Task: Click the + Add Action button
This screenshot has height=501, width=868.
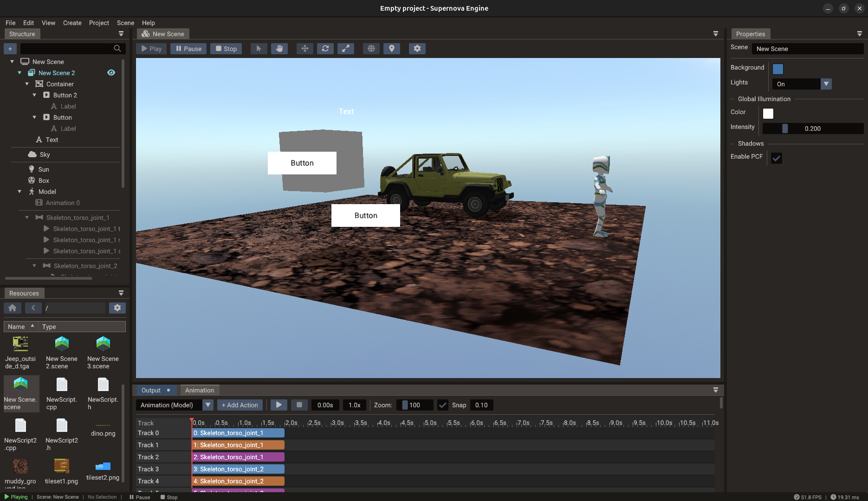Action: [x=240, y=405]
